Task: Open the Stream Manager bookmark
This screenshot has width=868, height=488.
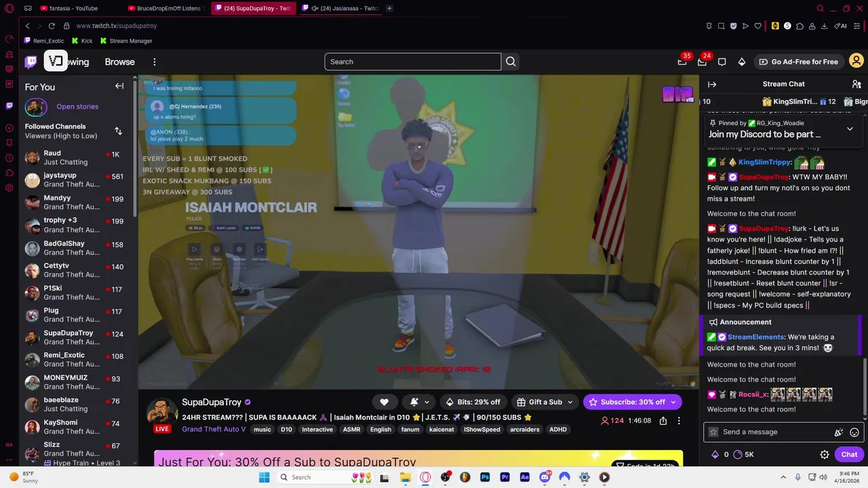Action: tap(126, 41)
